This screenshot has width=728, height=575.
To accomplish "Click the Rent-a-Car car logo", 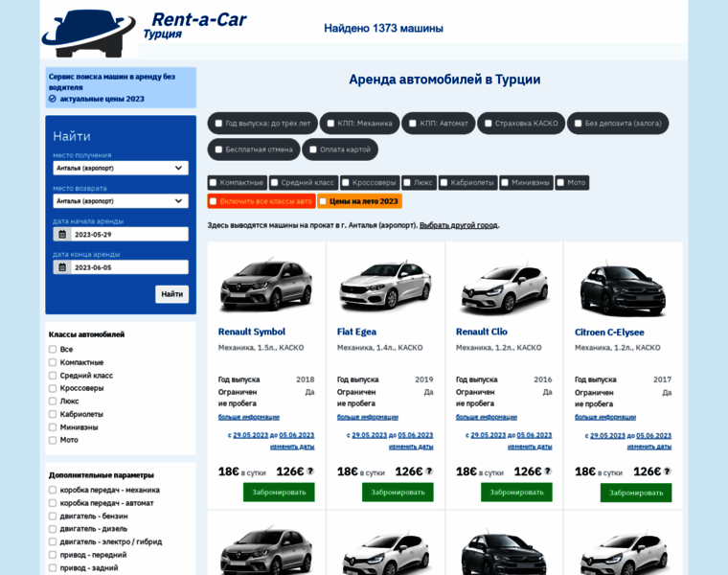I will pos(89,33).
